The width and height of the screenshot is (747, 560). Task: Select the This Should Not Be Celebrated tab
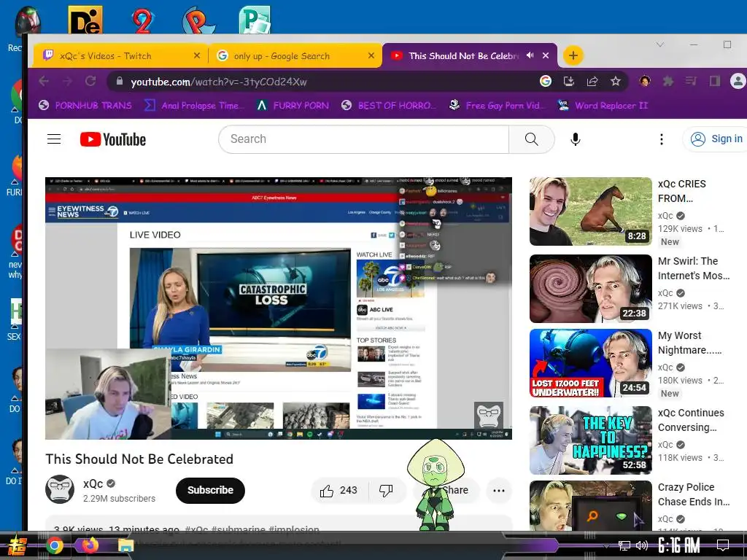tap(463, 55)
